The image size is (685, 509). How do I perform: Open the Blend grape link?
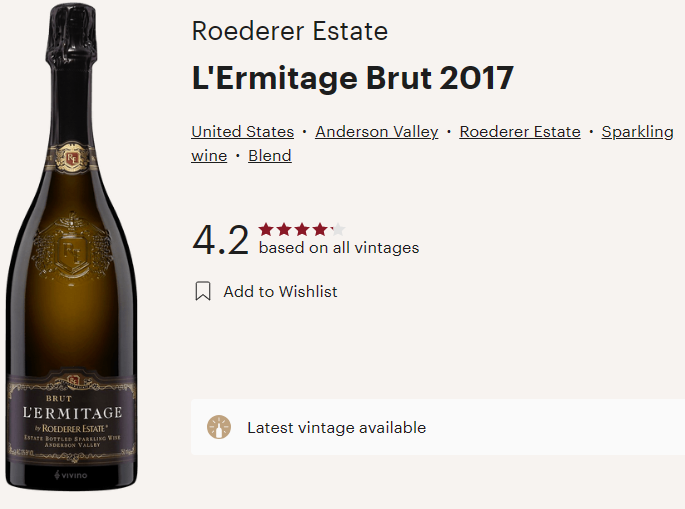pyautogui.click(x=270, y=156)
